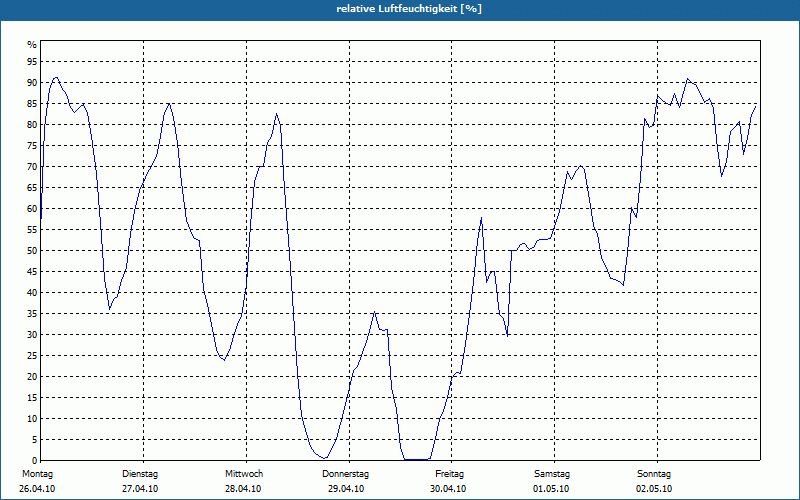Screen dimensions: 800x500
Task: Click the date '28.04.10'
Action: (243, 489)
